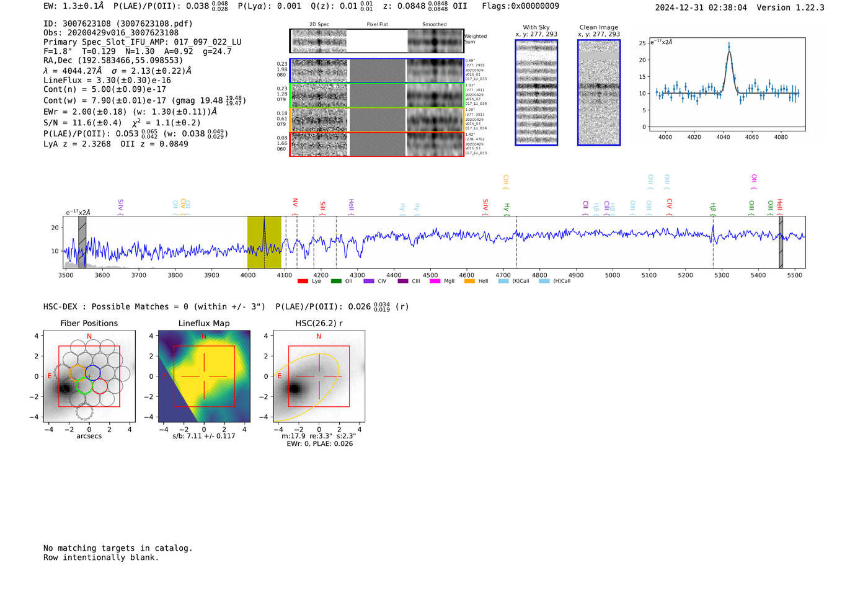Open the HSC(26.2) r image panel
Viewport: 868px width, 591px height.
point(319,376)
